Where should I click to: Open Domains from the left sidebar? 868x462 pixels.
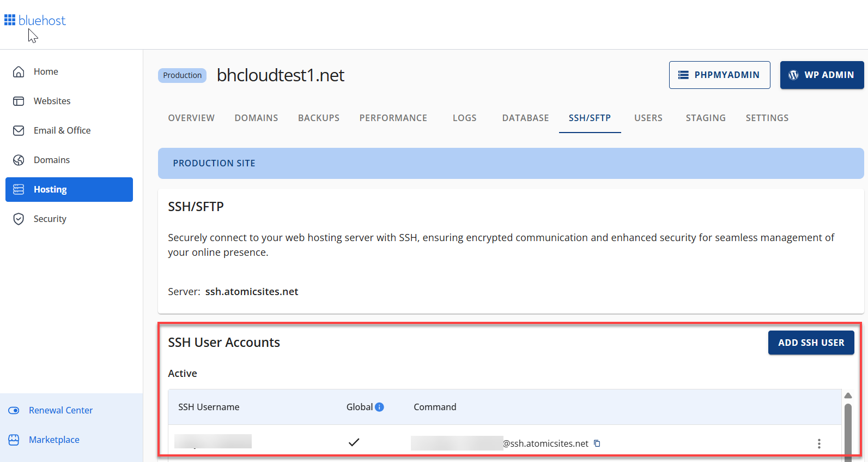51,160
